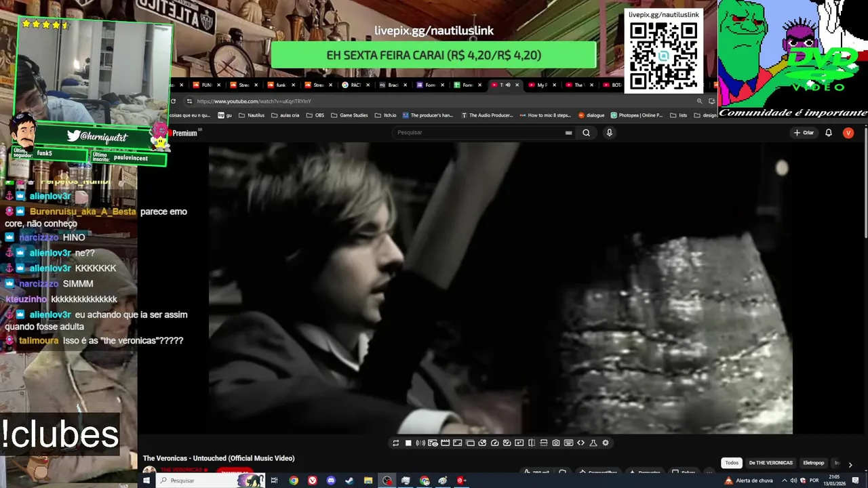Open the design bookmark folder
868x488 pixels.
(705, 115)
